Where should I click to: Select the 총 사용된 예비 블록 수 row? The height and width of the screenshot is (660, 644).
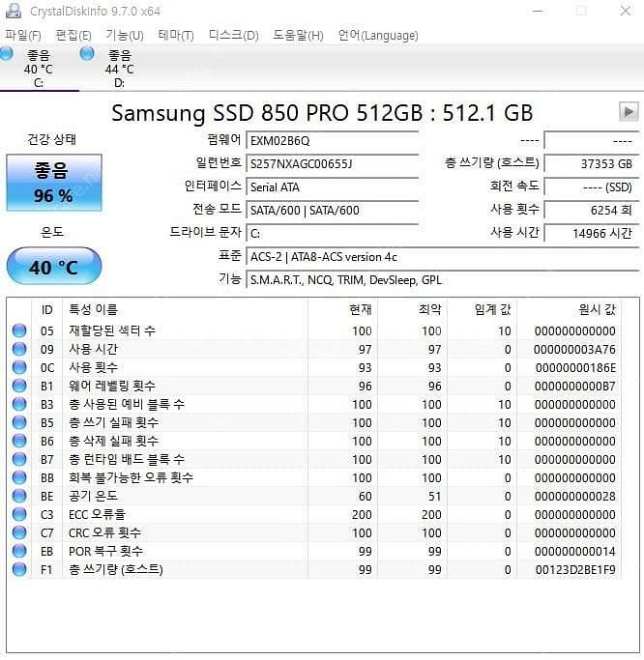coord(314,404)
